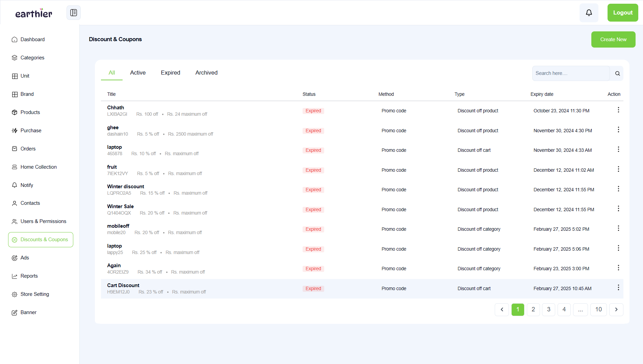Select the Categories sidebar icon
Image resolution: width=643 pixels, height=364 pixels.
point(15,58)
